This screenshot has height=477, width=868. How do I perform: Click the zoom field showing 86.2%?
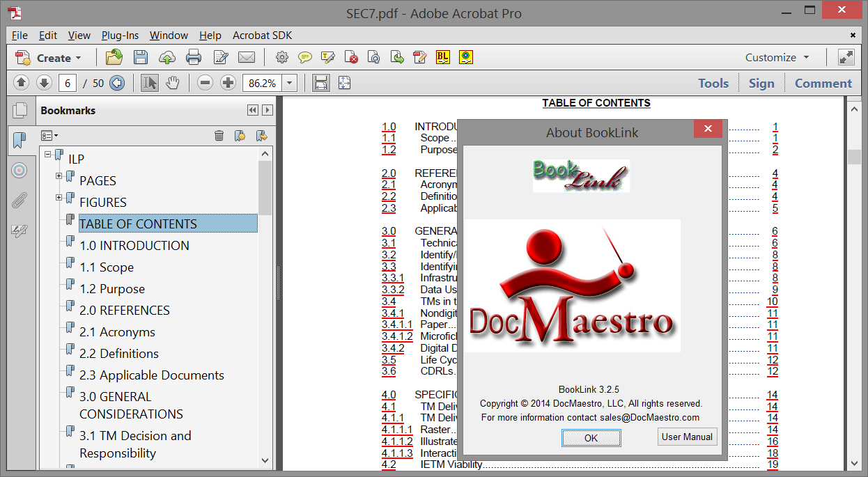click(x=262, y=83)
